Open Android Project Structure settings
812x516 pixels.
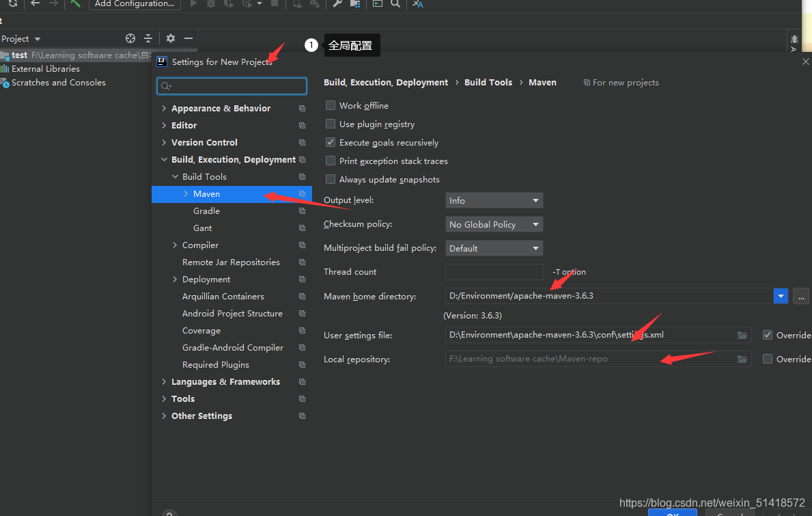[x=232, y=314]
